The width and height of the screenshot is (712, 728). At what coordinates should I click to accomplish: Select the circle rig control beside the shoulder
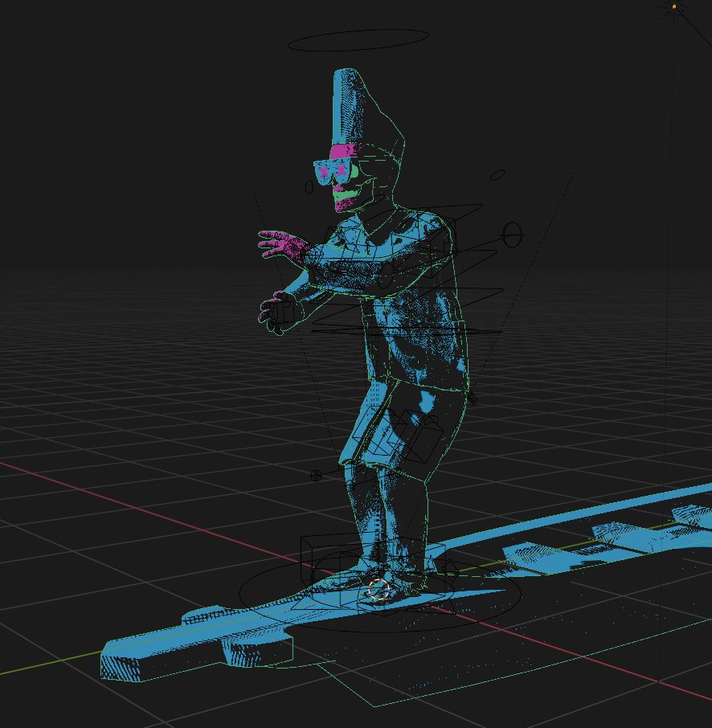tap(512, 235)
